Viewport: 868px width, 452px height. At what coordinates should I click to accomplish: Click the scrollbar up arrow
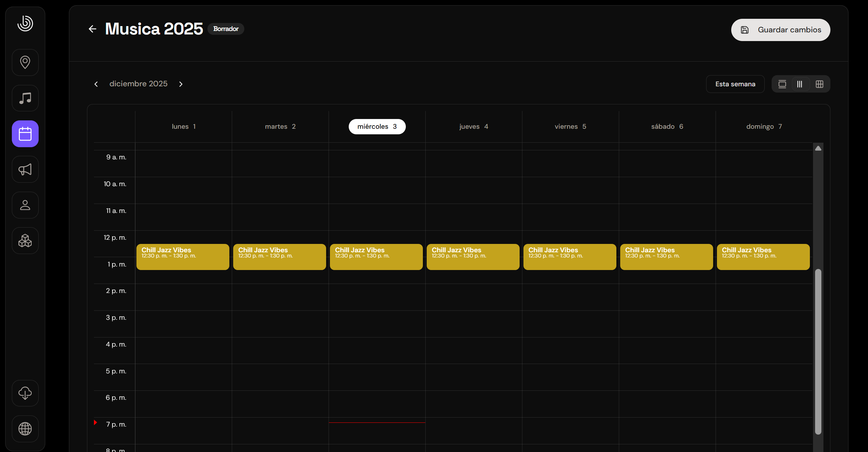click(x=818, y=149)
